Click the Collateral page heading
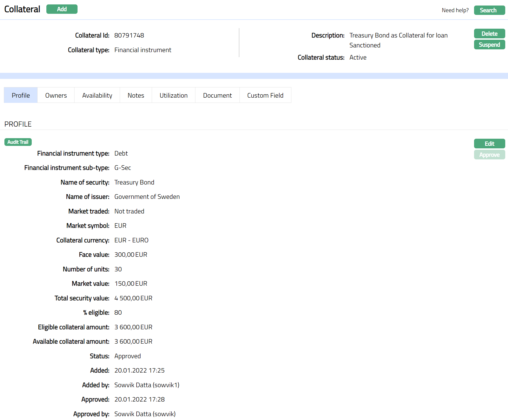The image size is (508, 420). (22, 9)
